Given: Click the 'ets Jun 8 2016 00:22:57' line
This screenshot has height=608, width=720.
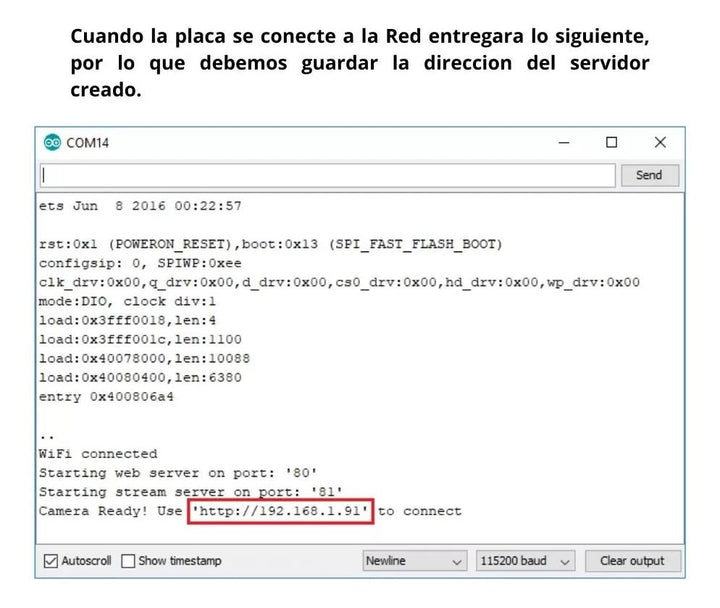Looking at the screenshot, I should coord(140,206).
